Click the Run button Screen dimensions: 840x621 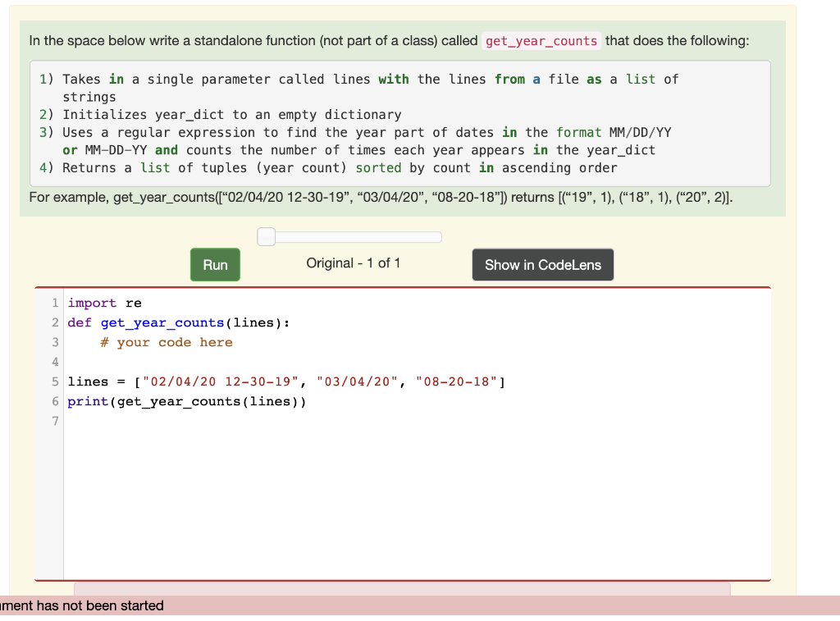(214, 264)
